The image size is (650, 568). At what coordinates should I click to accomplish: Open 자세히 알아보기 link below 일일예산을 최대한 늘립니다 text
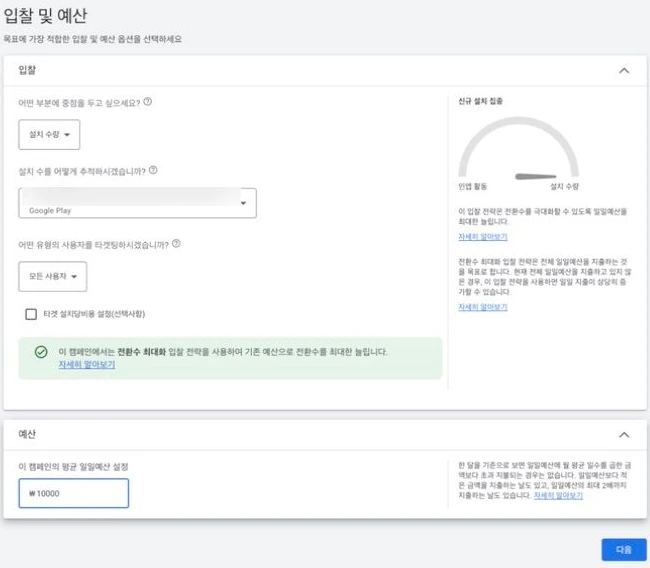(483, 237)
